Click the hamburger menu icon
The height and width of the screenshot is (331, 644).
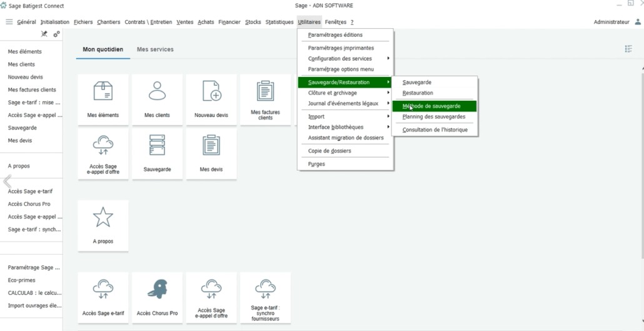[x=9, y=22]
